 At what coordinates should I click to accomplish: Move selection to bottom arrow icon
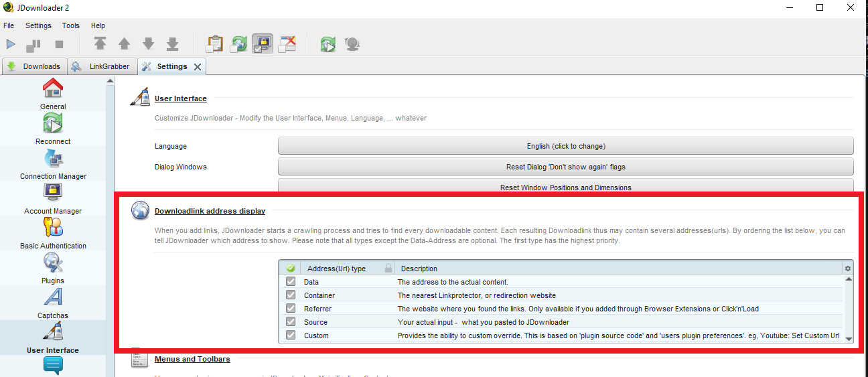[172, 44]
